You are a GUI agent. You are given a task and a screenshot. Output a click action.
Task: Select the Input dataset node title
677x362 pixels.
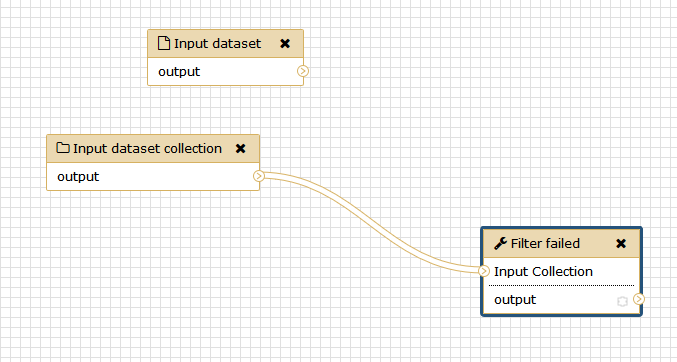(x=217, y=44)
